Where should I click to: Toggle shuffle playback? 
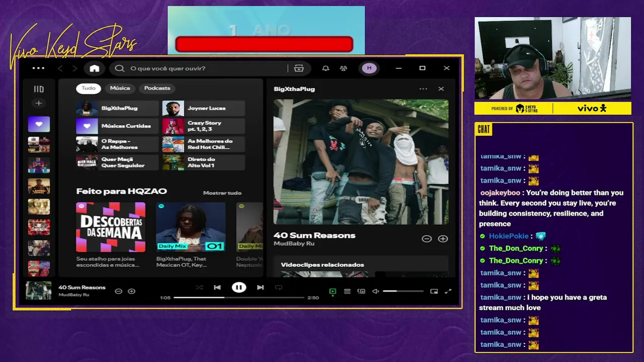(x=199, y=288)
